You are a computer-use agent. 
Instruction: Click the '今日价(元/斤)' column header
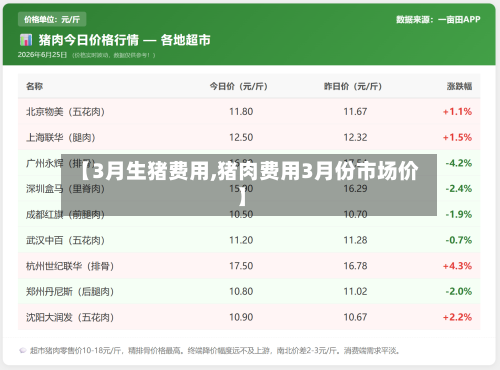click(x=239, y=86)
